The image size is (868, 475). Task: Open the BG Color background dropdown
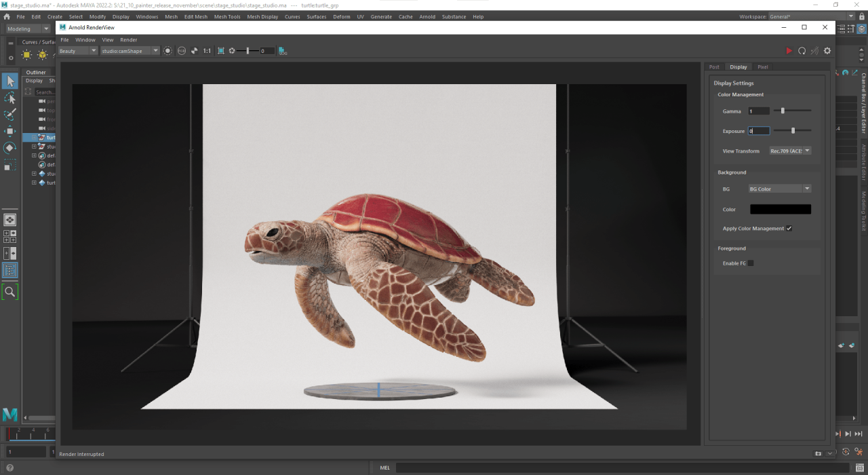[780, 189]
